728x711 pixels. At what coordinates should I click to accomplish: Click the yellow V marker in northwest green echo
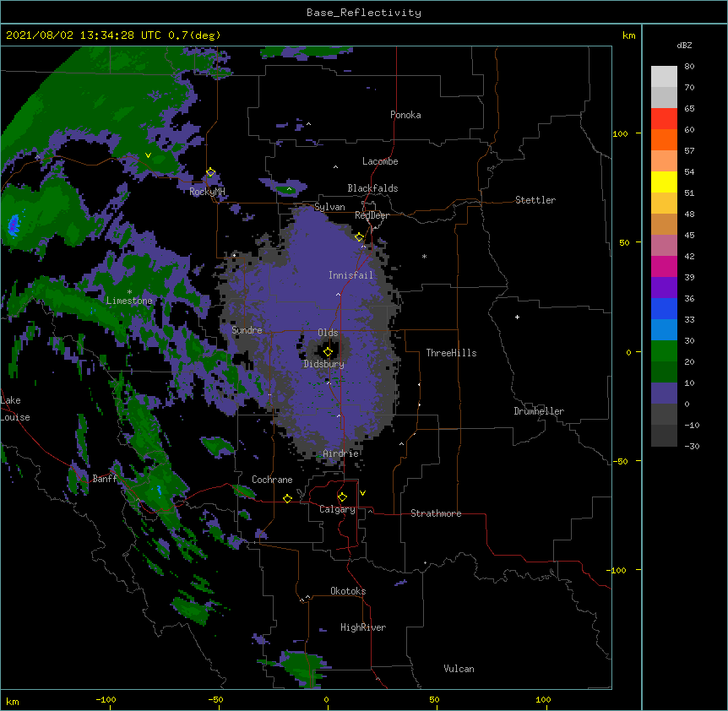click(x=148, y=155)
